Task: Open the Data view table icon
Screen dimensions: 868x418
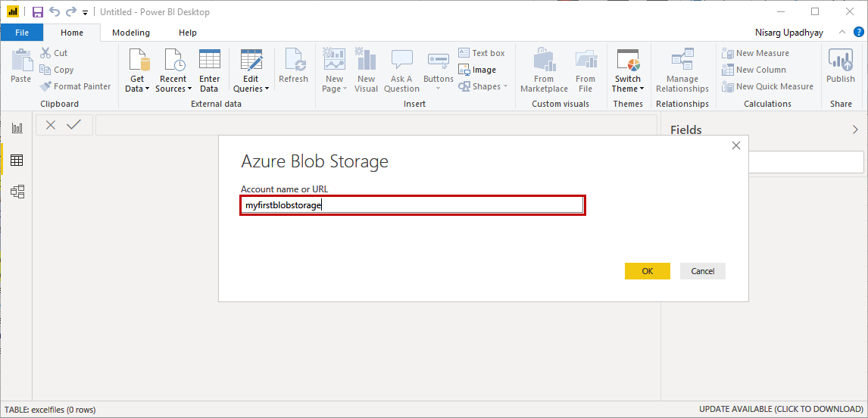Action: [x=17, y=160]
